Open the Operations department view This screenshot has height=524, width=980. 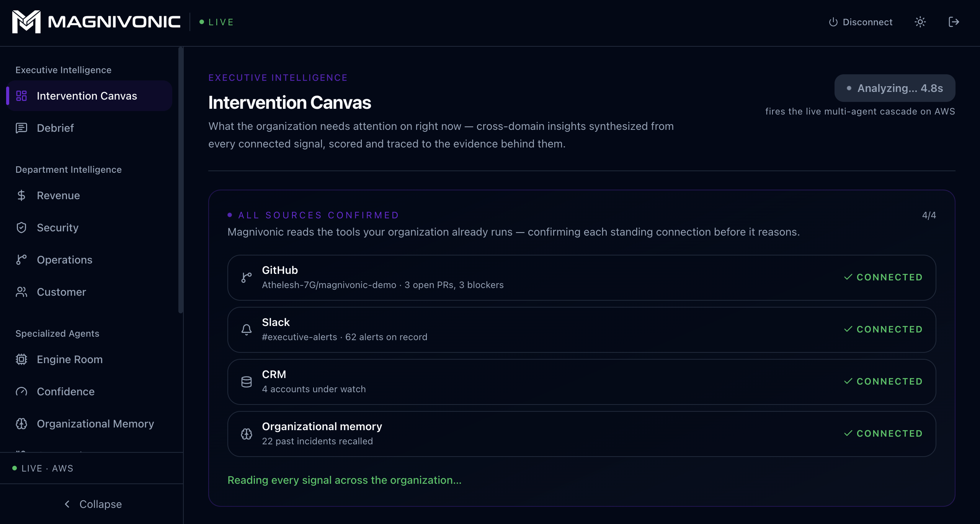pyautogui.click(x=89, y=260)
